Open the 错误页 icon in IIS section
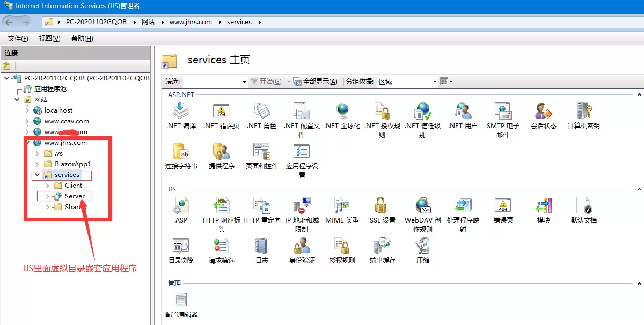The height and width of the screenshot is (325, 644). (503, 205)
